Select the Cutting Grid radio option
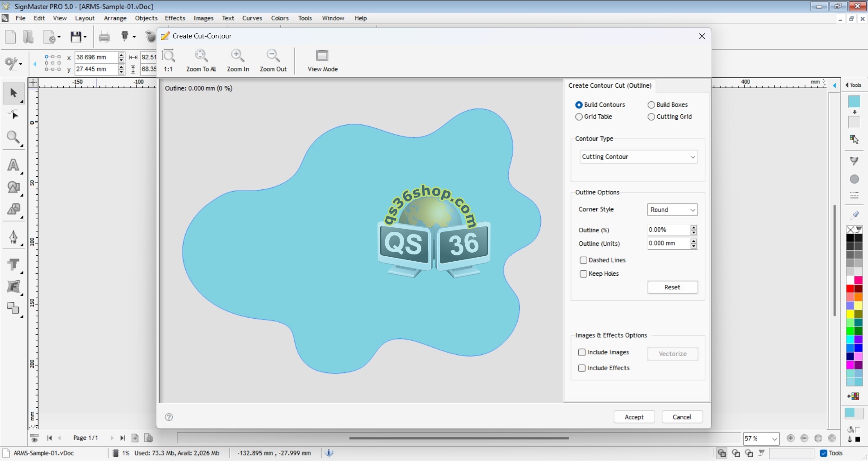Image resolution: width=868 pixels, height=461 pixels. [x=651, y=117]
